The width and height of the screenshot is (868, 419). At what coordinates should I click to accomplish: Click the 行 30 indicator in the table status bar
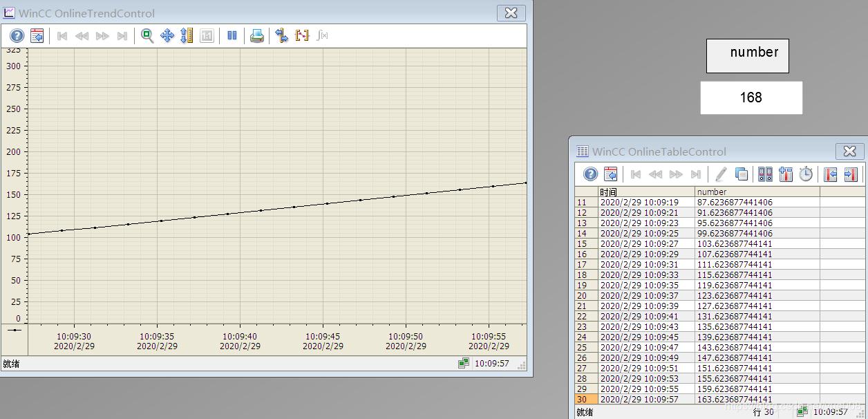(x=764, y=412)
